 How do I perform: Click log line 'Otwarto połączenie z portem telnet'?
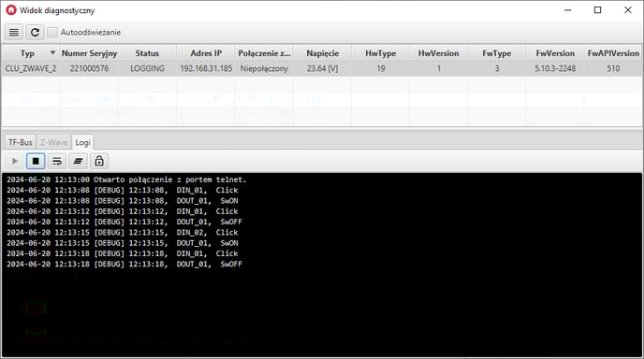tap(126, 179)
